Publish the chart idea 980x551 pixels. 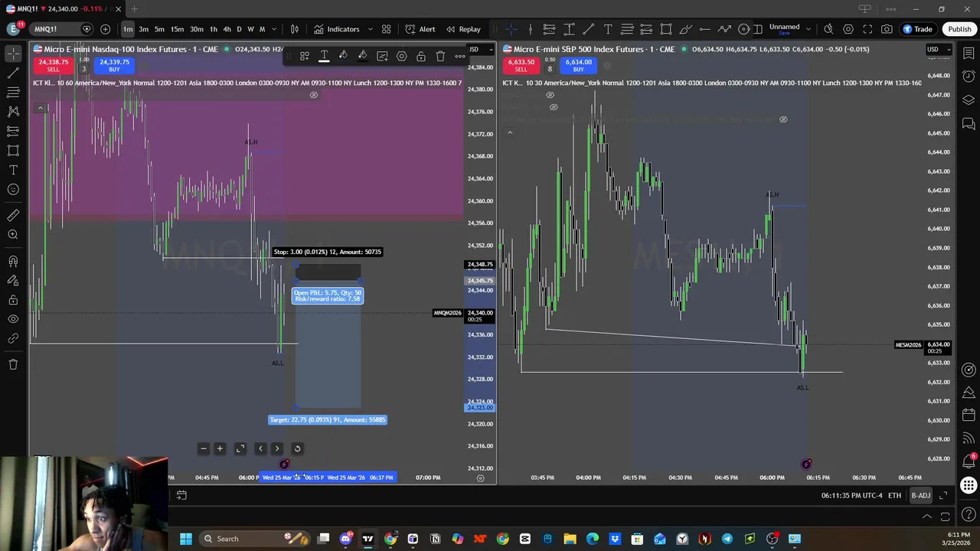959,29
